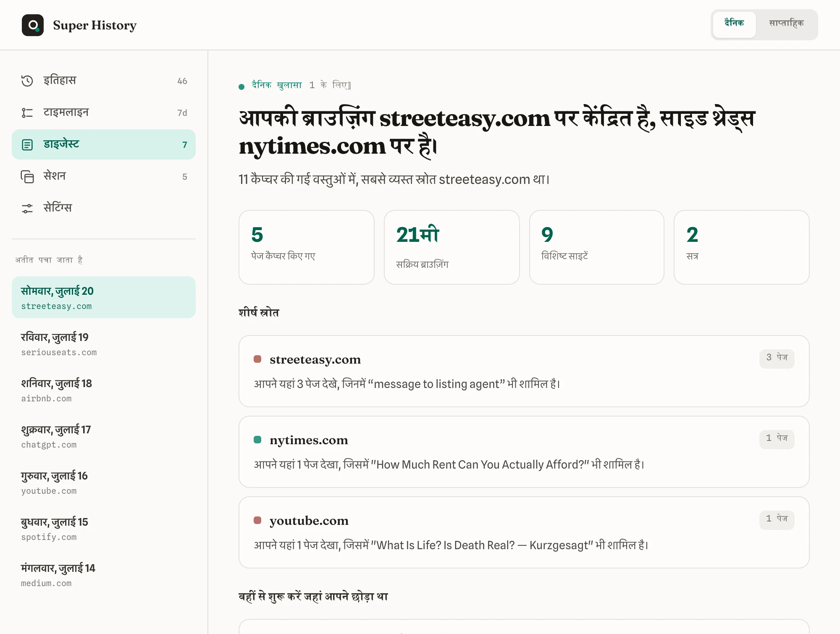This screenshot has width=840, height=634.
Task: Click the Super History title text
Action: [94, 25]
